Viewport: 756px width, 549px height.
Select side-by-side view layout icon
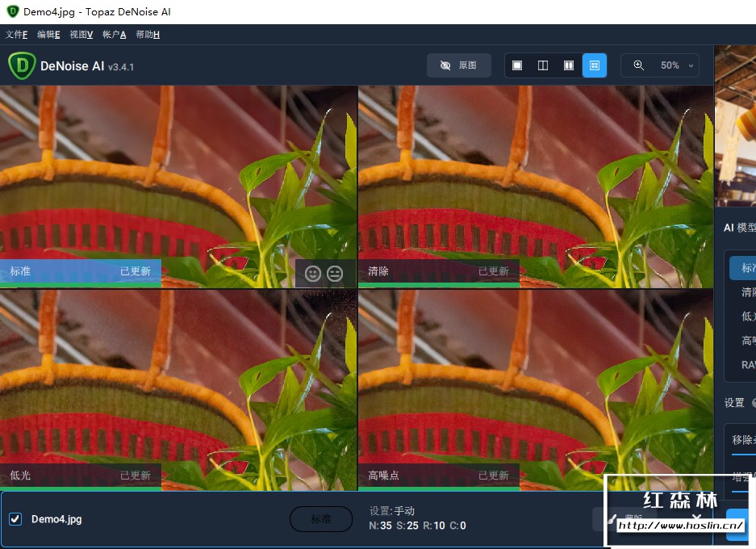(x=569, y=65)
